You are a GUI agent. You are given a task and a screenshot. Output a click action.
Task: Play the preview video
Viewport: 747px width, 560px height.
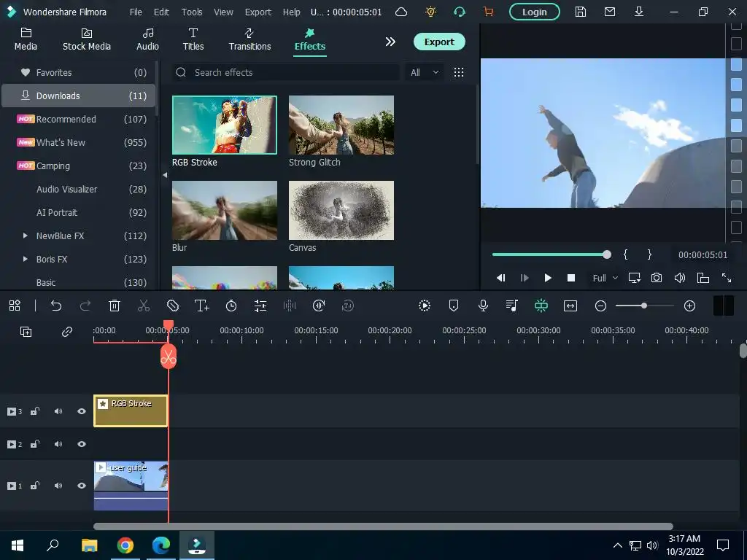click(548, 278)
